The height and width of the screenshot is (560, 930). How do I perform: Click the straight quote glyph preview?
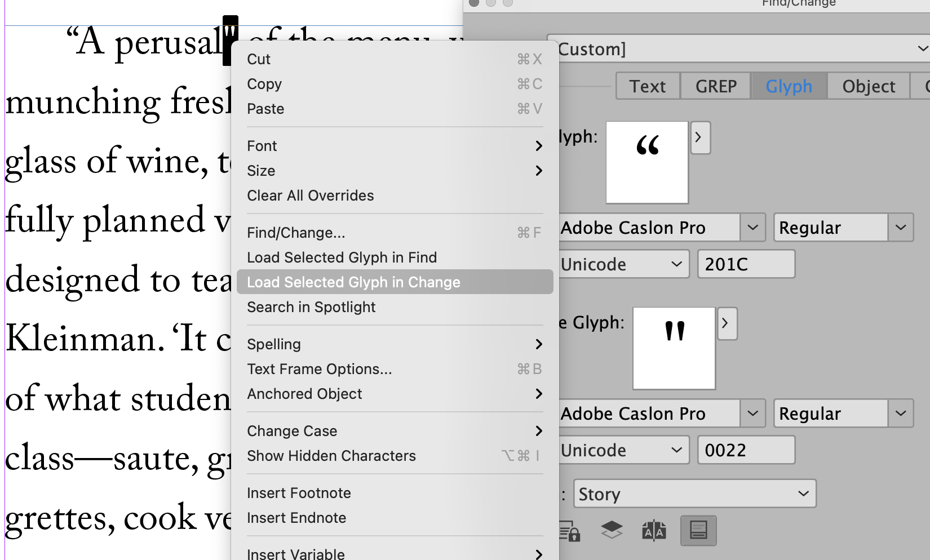pyautogui.click(x=674, y=348)
